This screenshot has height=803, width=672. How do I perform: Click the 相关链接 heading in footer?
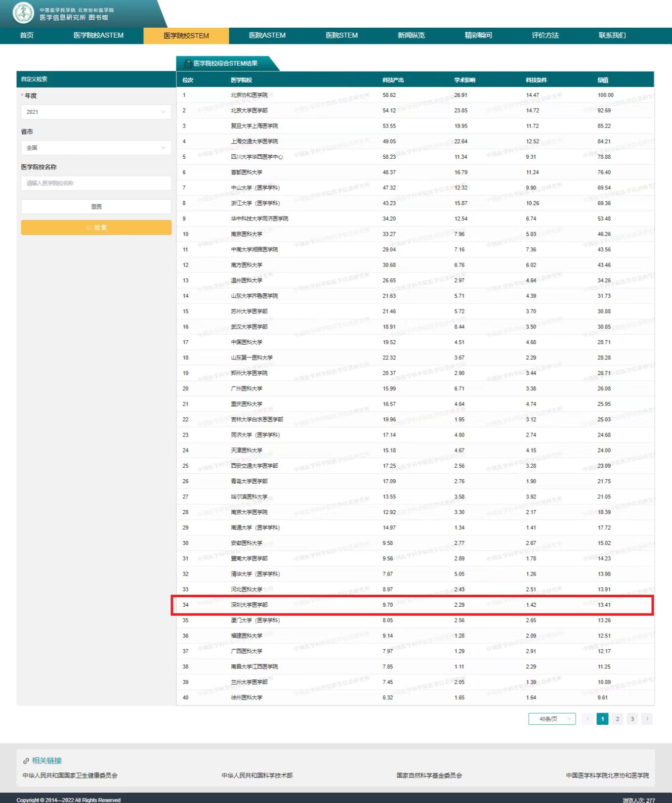click(x=47, y=760)
